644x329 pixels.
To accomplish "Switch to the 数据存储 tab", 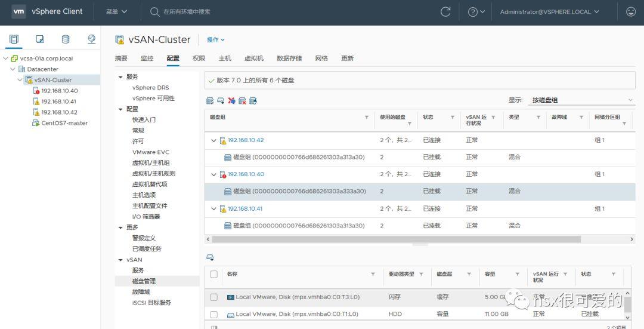I will [x=289, y=59].
